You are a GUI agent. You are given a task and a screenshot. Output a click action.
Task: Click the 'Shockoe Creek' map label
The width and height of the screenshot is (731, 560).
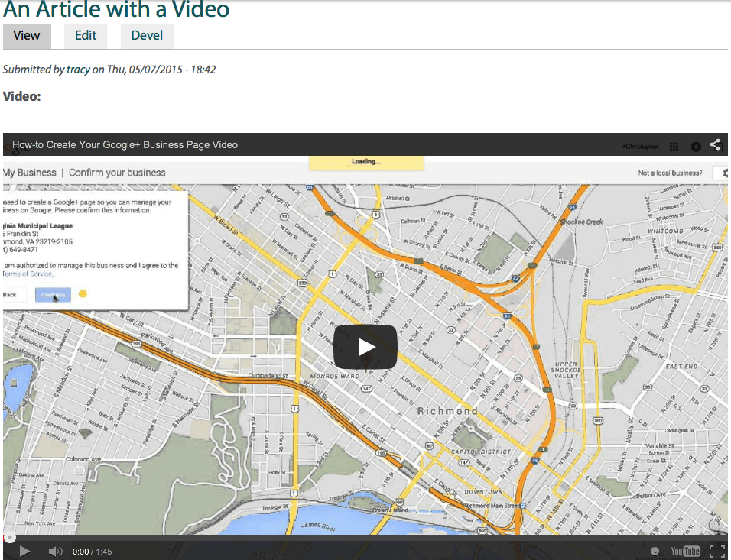coord(581,222)
